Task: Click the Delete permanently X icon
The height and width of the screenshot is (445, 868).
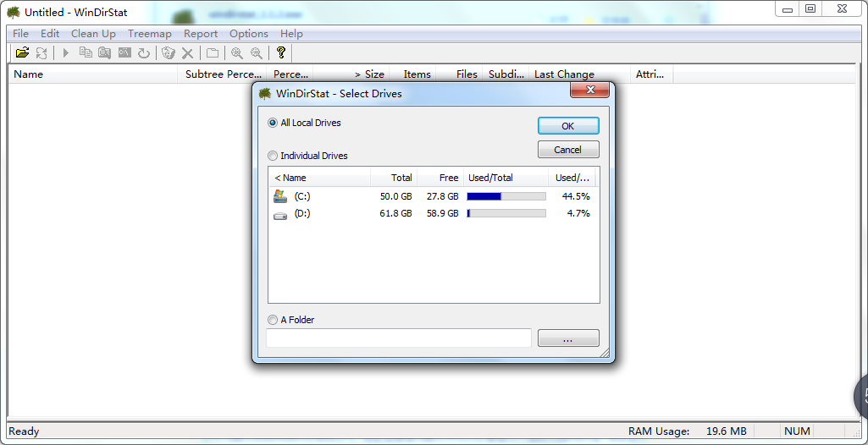Action: pyautogui.click(x=188, y=53)
